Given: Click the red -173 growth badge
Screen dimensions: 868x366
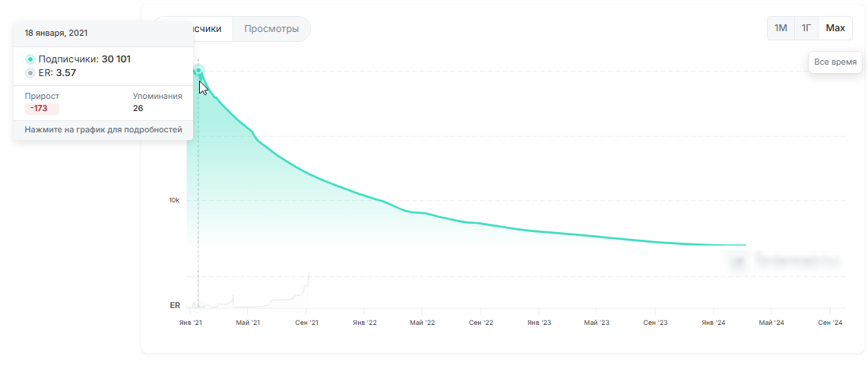Looking at the screenshot, I should 41,109.
